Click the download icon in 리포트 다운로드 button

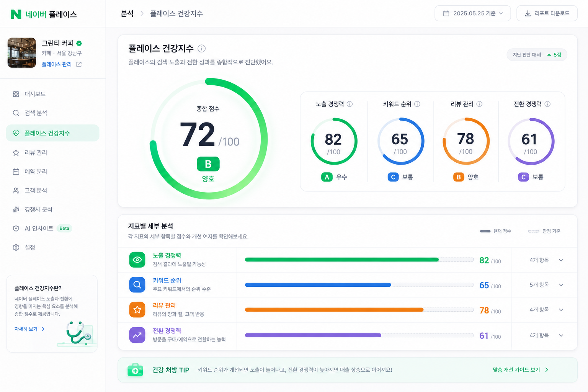[x=528, y=13]
